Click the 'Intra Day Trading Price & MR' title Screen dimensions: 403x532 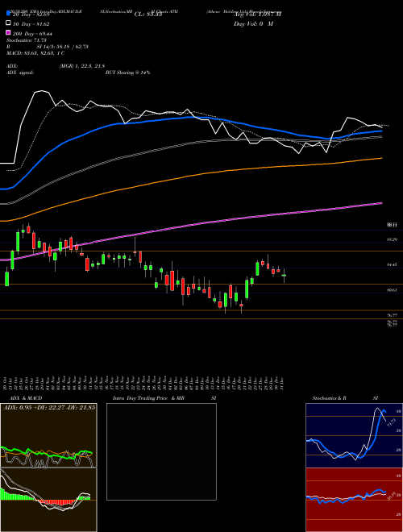coord(148,398)
